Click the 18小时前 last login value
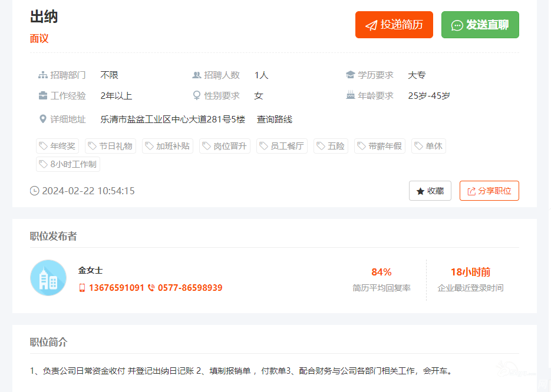The width and height of the screenshot is (551, 392). (470, 272)
